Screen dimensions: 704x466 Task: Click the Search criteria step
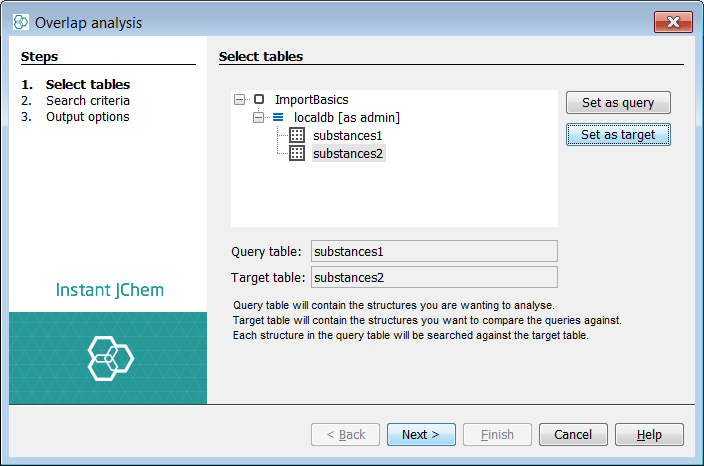[x=87, y=100]
